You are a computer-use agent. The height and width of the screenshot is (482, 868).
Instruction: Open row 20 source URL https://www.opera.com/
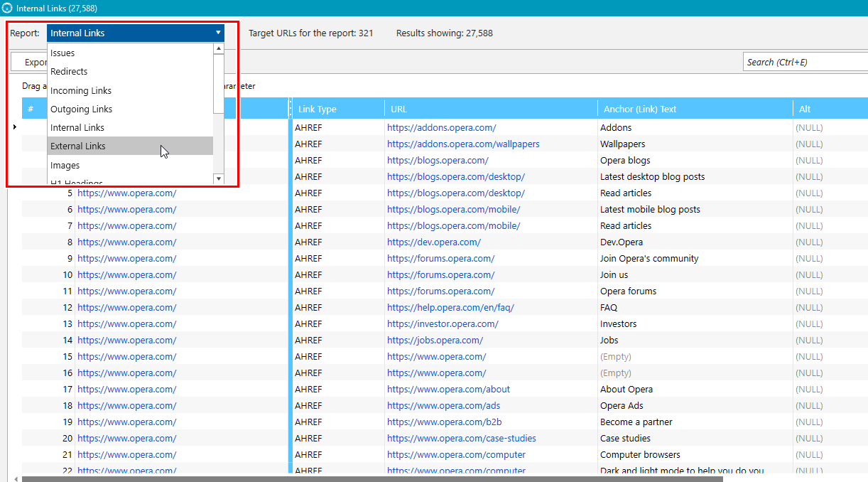(x=126, y=438)
